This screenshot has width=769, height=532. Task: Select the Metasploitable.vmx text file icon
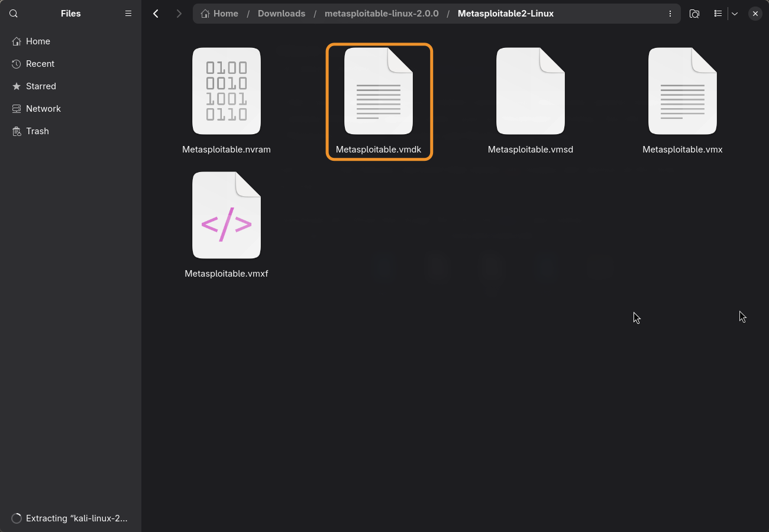(683, 91)
